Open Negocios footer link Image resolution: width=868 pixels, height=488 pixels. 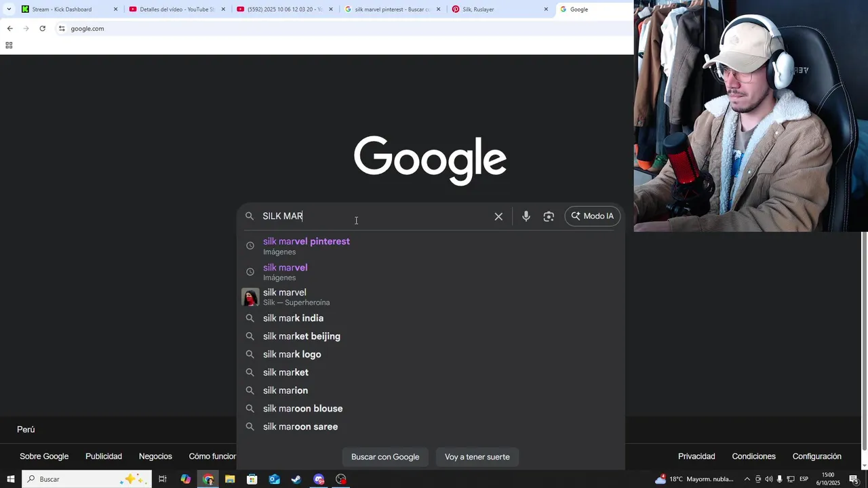click(x=155, y=456)
